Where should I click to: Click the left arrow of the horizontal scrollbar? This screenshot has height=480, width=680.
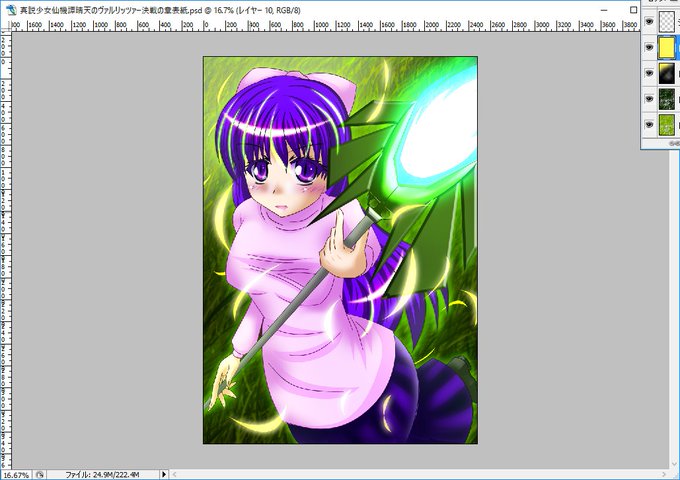174,474
